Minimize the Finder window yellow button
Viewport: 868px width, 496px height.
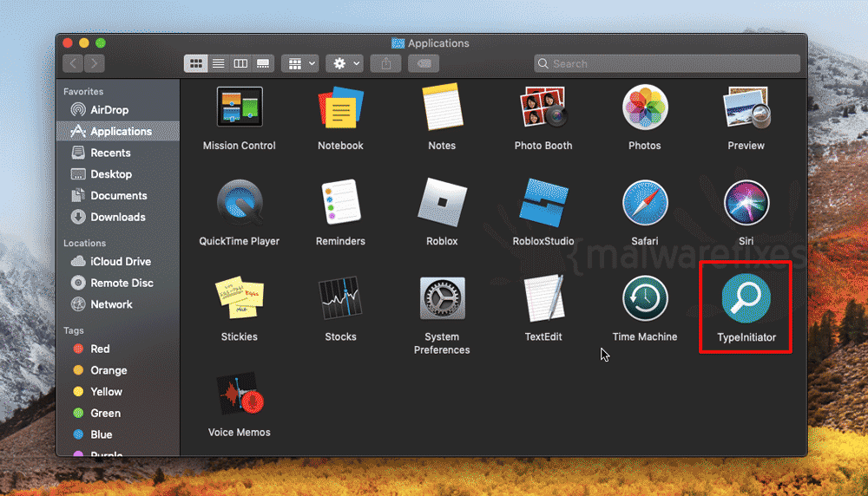84,43
